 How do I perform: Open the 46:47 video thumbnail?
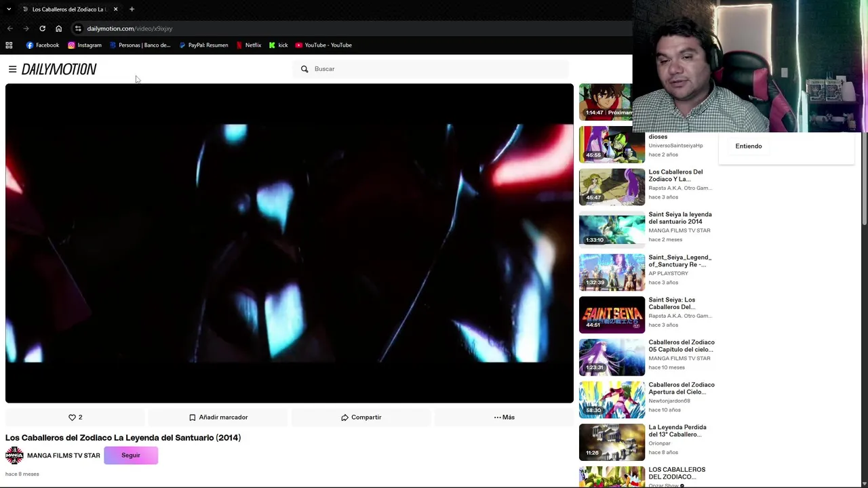pyautogui.click(x=612, y=187)
